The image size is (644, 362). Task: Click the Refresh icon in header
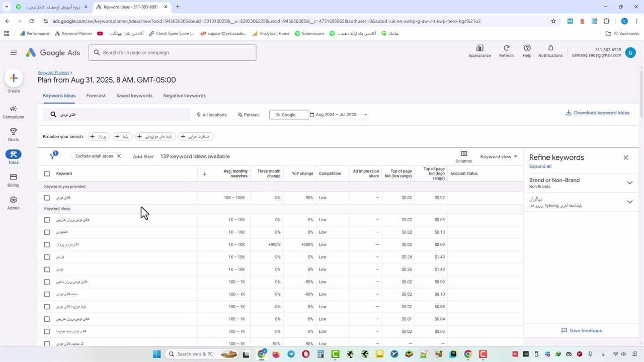tap(506, 49)
